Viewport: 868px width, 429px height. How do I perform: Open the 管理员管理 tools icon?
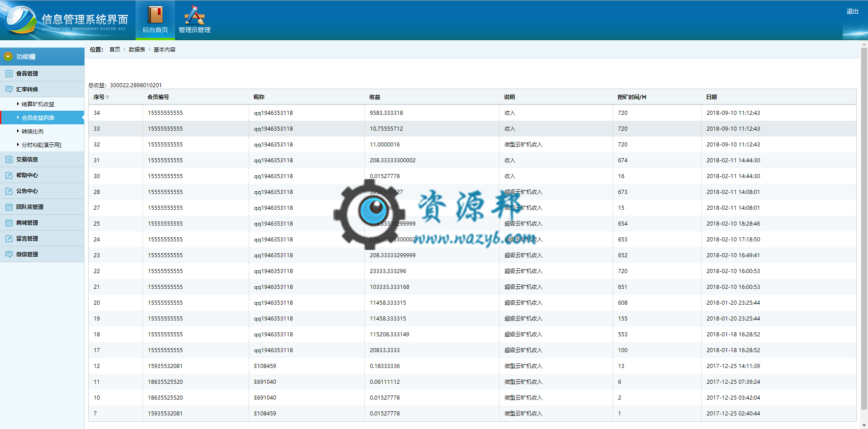[x=194, y=14]
